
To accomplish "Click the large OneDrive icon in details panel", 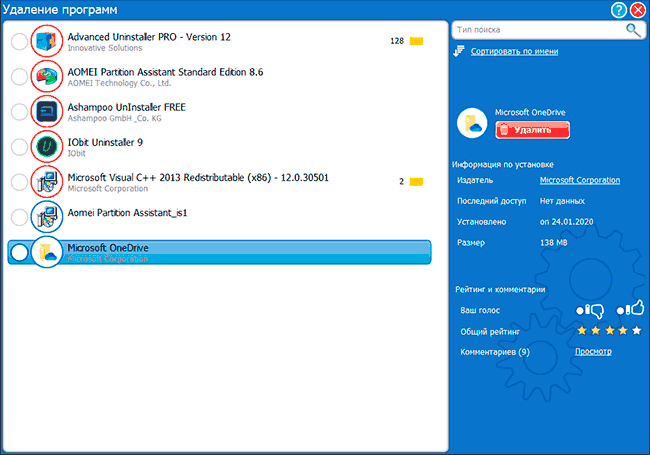I will (472, 123).
